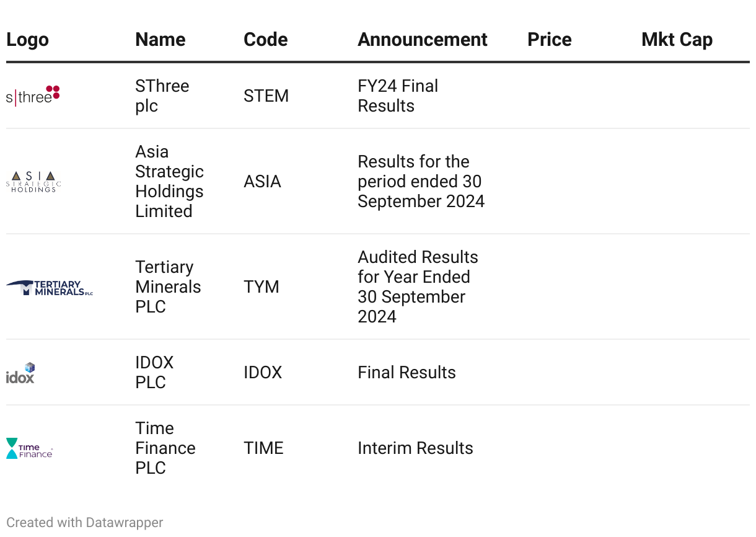The height and width of the screenshot is (537, 756).
Task: Click the Asia Strategic Holdings logo
Action: 34,182
